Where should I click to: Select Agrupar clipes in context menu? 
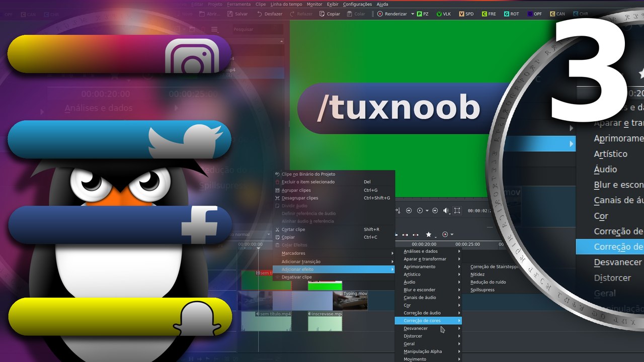(x=333, y=191)
